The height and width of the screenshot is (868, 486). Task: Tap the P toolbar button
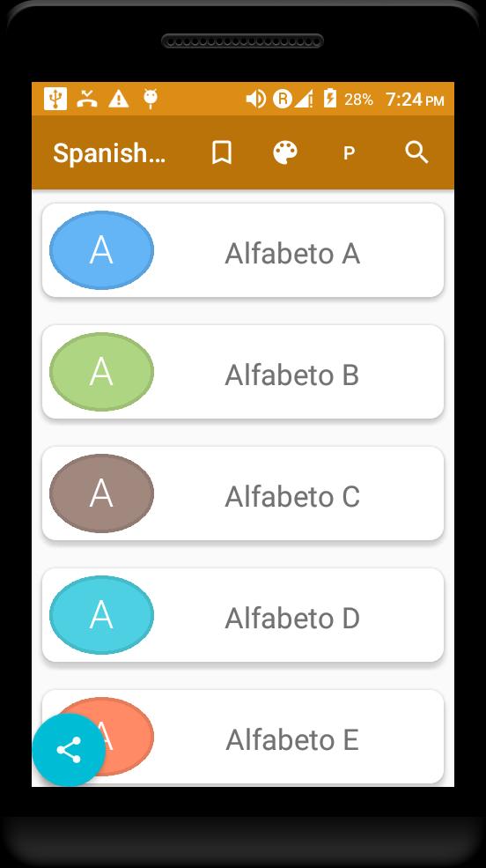coord(349,153)
